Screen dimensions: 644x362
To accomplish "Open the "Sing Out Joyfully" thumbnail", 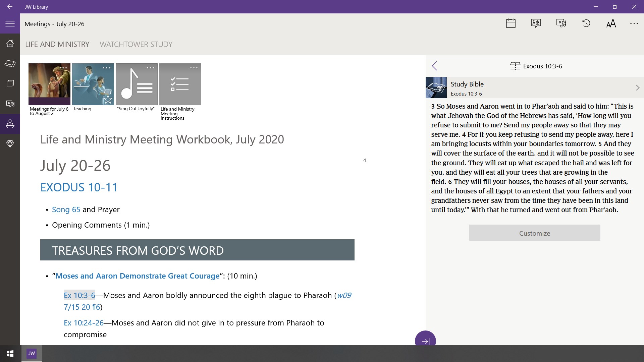I will [137, 84].
